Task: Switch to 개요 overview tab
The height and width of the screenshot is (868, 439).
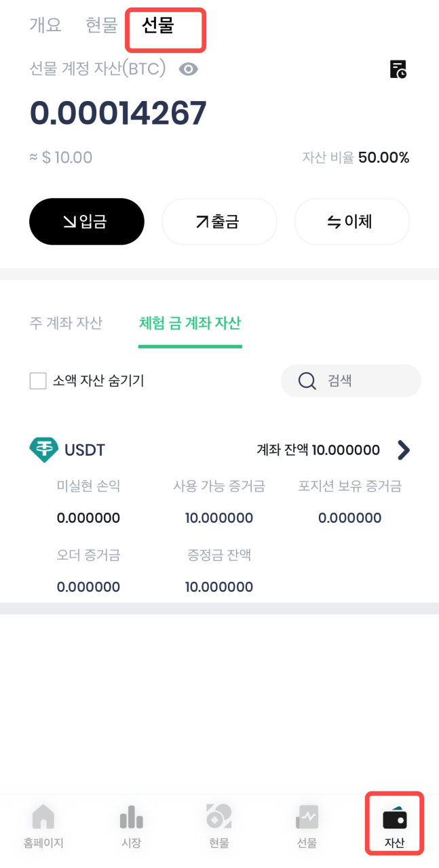Action: pos(45,25)
